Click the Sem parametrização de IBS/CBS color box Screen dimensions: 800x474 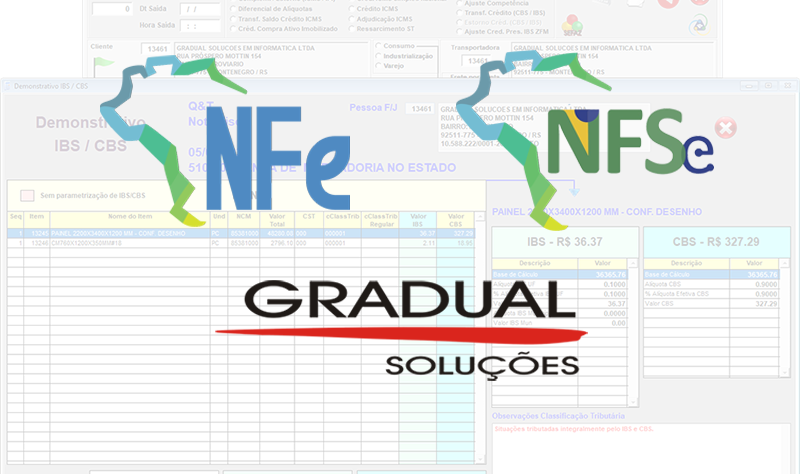pos(27,195)
